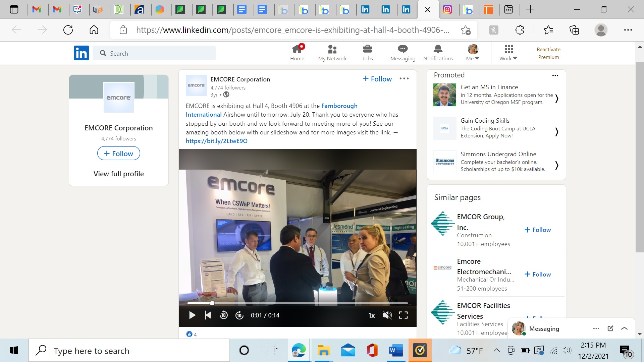Change video playback speed 1x
644x362 pixels.
click(x=372, y=315)
